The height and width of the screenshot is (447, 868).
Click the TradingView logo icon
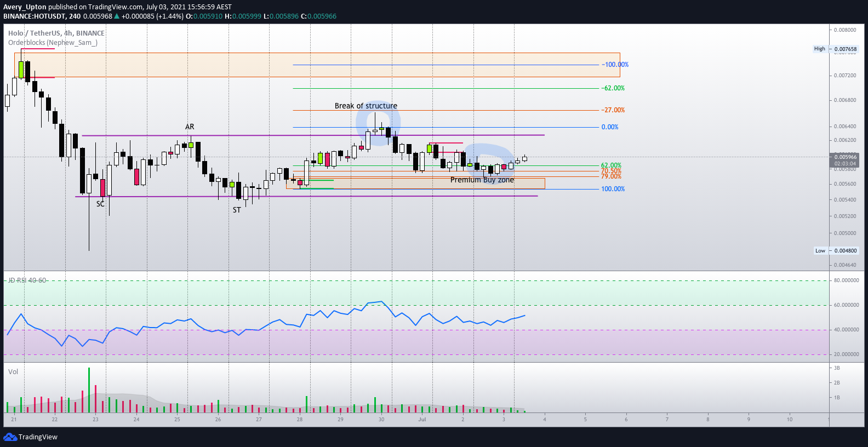[x=10, y=437]
